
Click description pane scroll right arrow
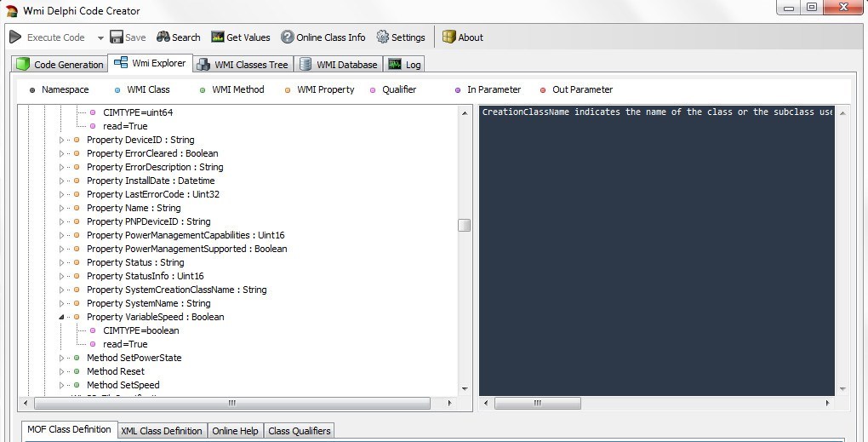tap(828, 403)
